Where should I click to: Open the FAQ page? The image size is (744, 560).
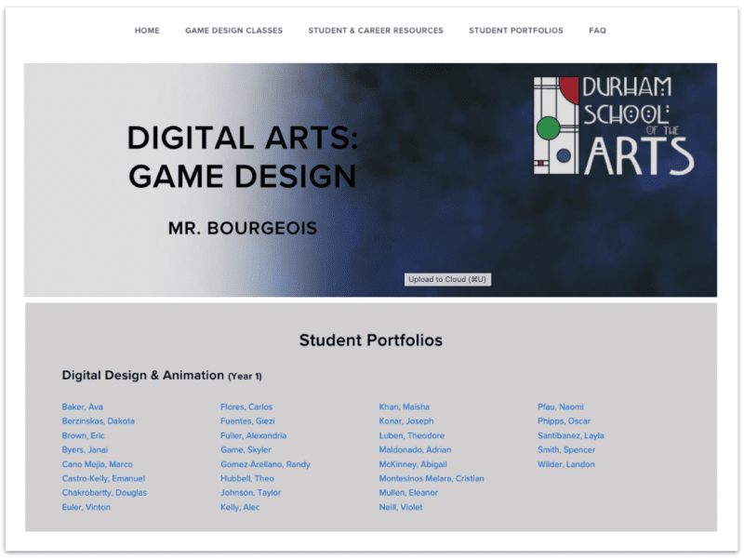coord(597,30)
